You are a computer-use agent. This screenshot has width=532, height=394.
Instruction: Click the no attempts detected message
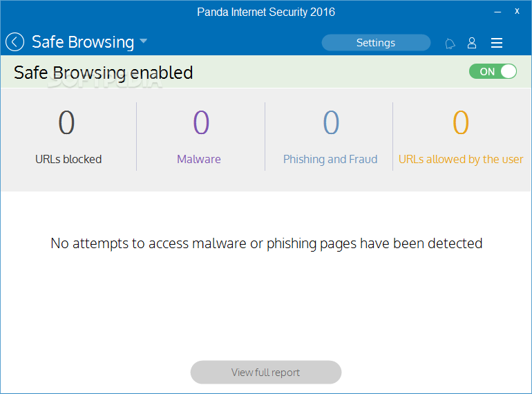click(266, 244)
